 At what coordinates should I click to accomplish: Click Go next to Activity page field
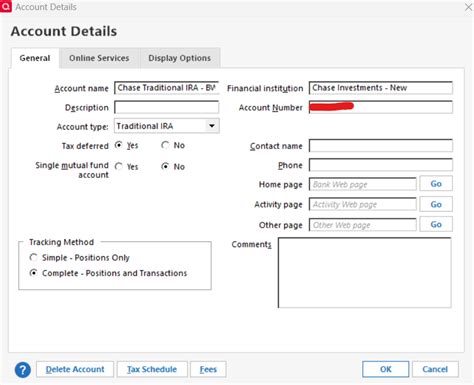pos(436,204)
